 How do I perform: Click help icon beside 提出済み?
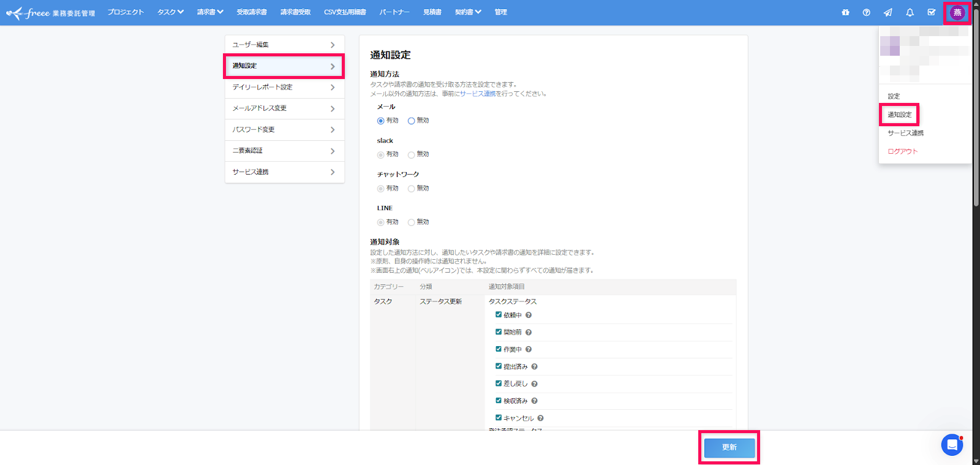click(535, 366)
